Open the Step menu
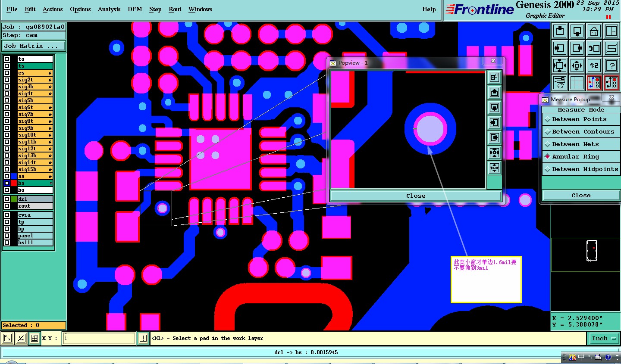This screenshot has height=364, width=621. (x=155, y=9)
